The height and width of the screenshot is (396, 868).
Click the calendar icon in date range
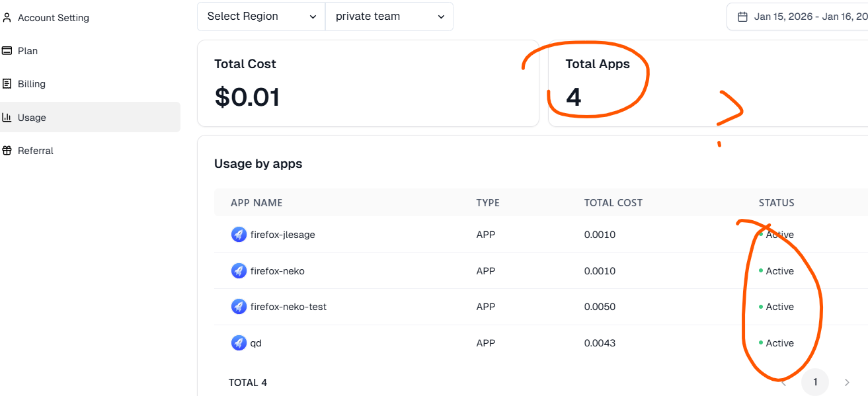click(742, 17)
